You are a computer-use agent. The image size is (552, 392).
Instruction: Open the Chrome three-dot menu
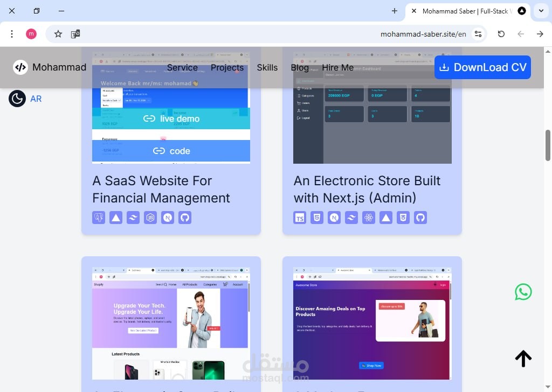tap(12, 34)
